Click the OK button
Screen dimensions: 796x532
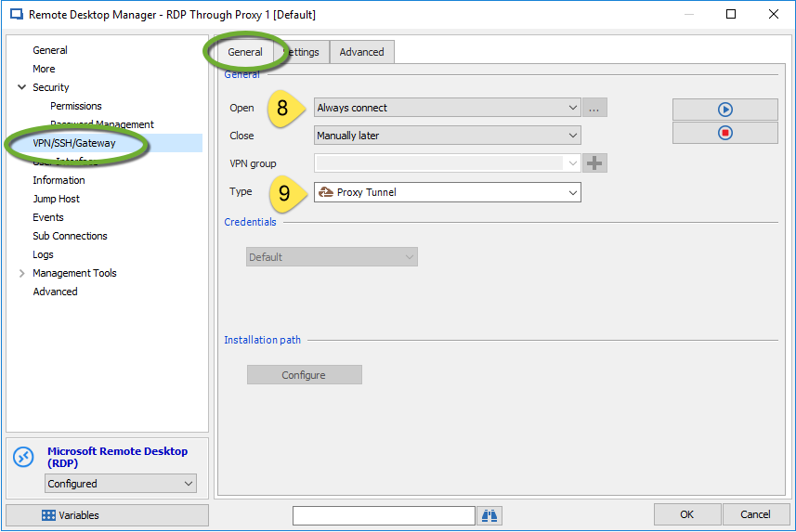[x=686, y=514]
